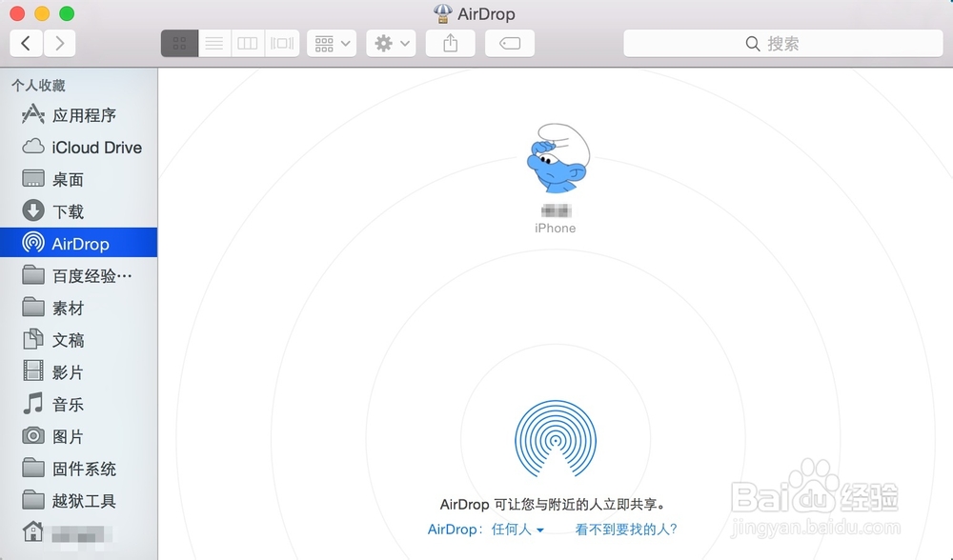Minimize the window with yellow button
This screenshot has width=953, height=560.
(x=42, y=13)
